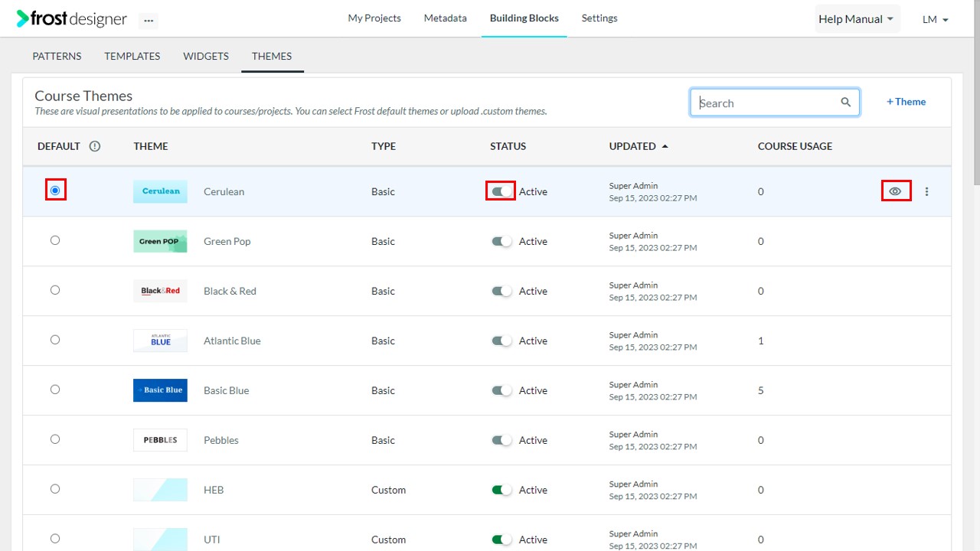Click the Black & Red theme thumbnail
Viewport: 980px width, 551px height.
coord(160,291)
